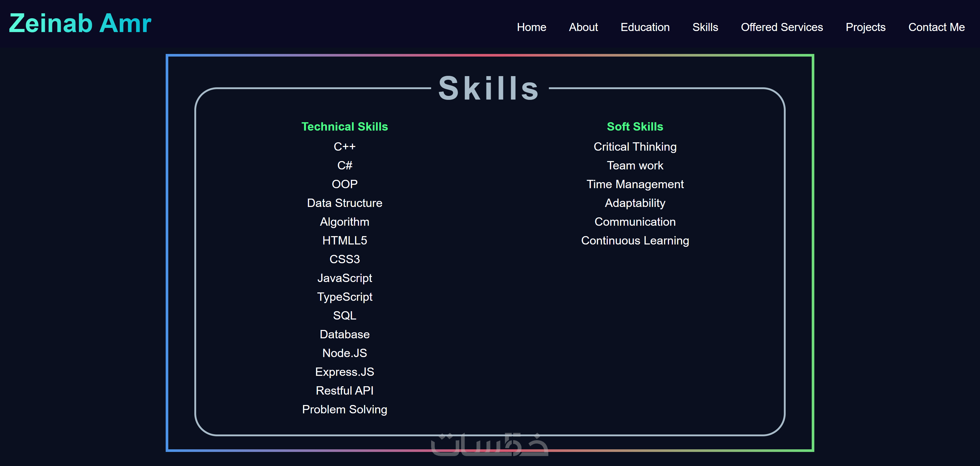Click the Soft Skills column heading
Viewport: 980px width, 466px height.
635,127
